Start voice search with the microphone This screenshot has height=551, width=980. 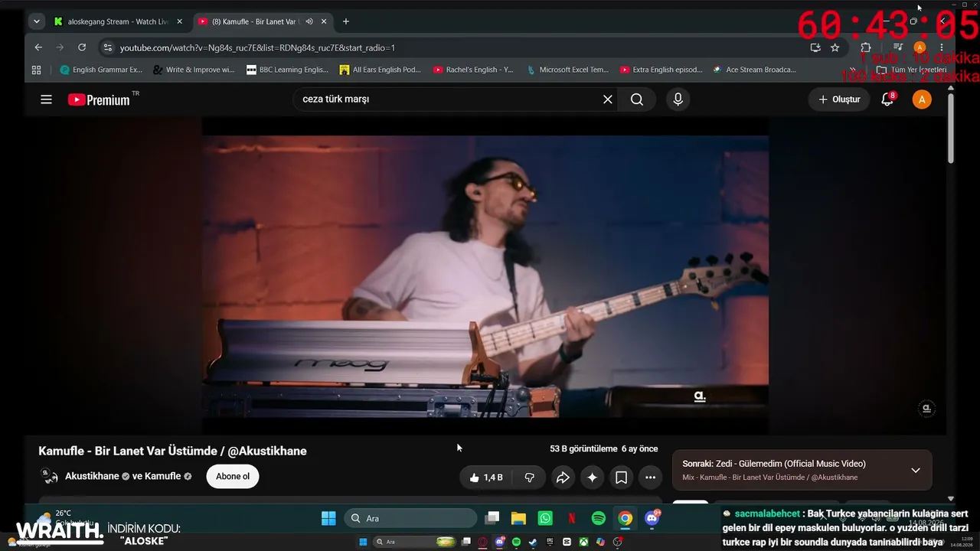[678, 99]
